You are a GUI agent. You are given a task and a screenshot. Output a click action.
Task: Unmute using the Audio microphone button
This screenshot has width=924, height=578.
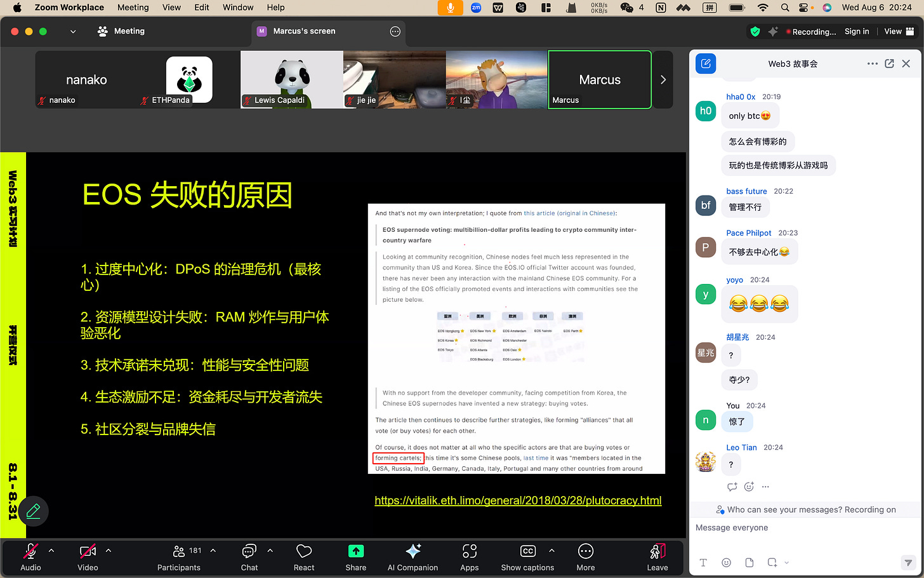(30, 557)
